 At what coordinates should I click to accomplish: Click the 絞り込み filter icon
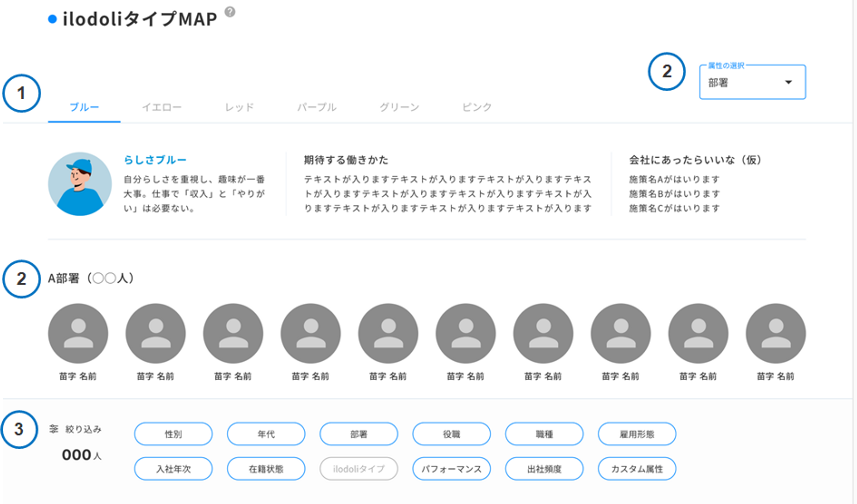pos(54,429)
